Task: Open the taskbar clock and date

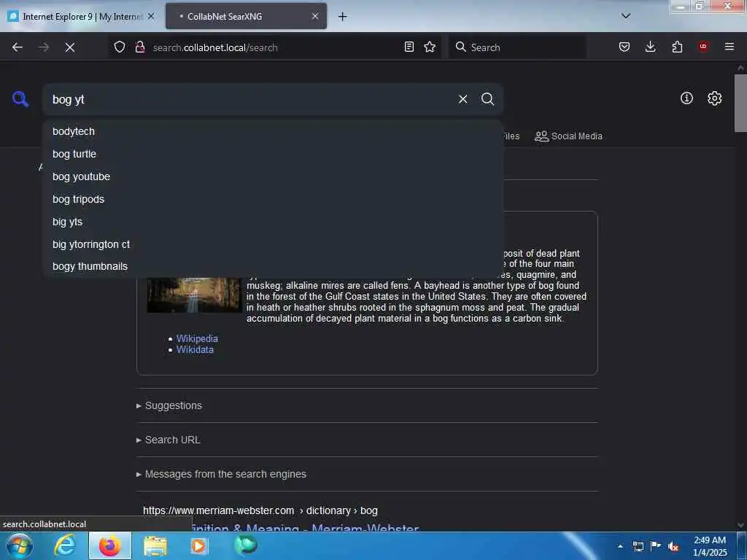Action: (x=710, y=546)
